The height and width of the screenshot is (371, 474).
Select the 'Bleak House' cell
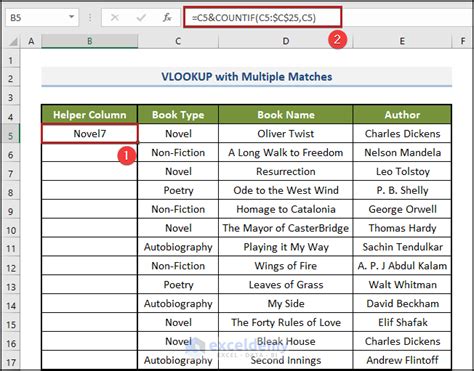286,341
